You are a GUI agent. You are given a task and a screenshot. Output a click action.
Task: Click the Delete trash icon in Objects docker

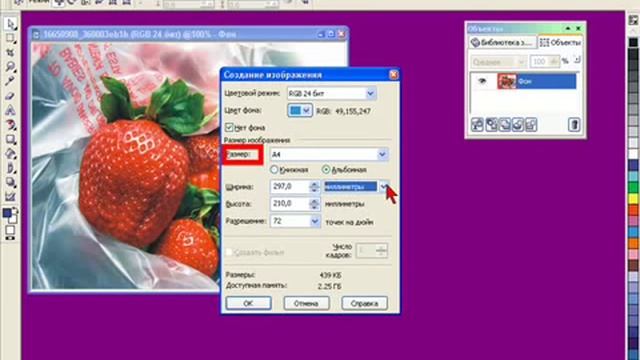tap(574, 124)
